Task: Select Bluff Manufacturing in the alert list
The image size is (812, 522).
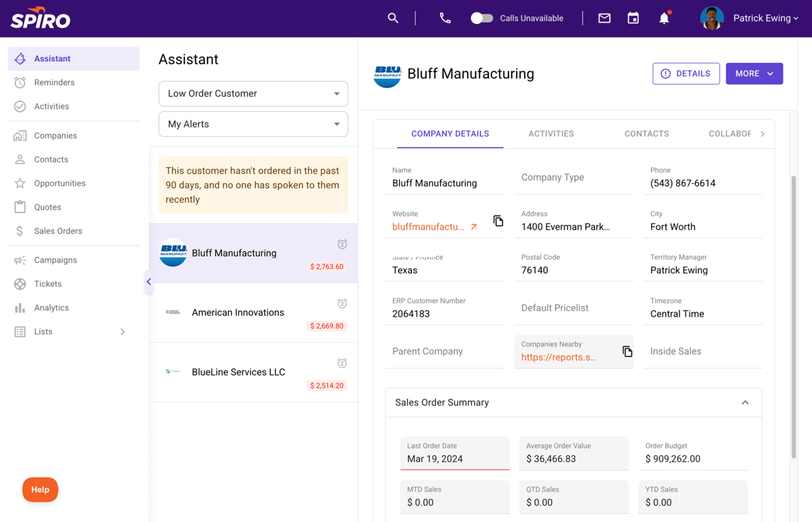Action: (x=253, y=253)
